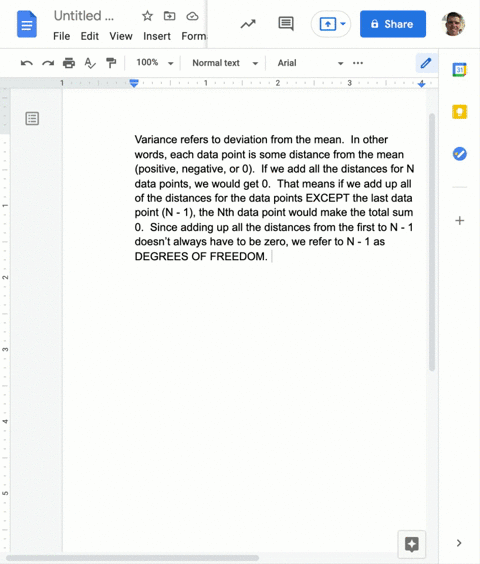The image size is (480, 564).
Task: Open Google Keep side panel
Action: 459,112
